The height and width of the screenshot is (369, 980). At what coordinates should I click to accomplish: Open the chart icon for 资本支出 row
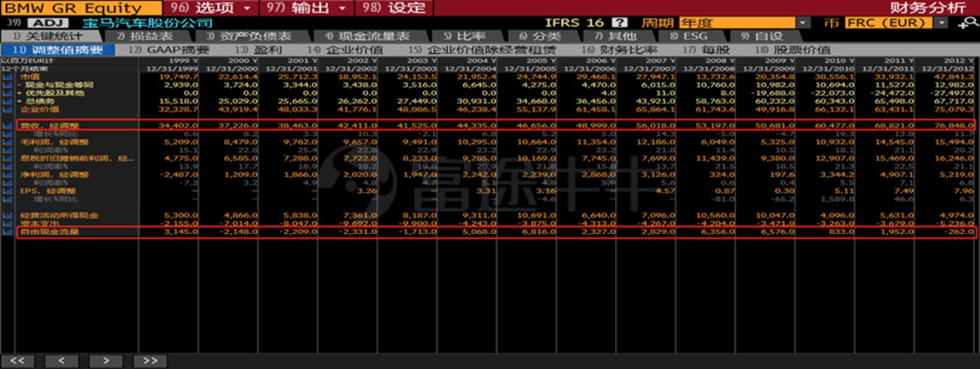8,223
